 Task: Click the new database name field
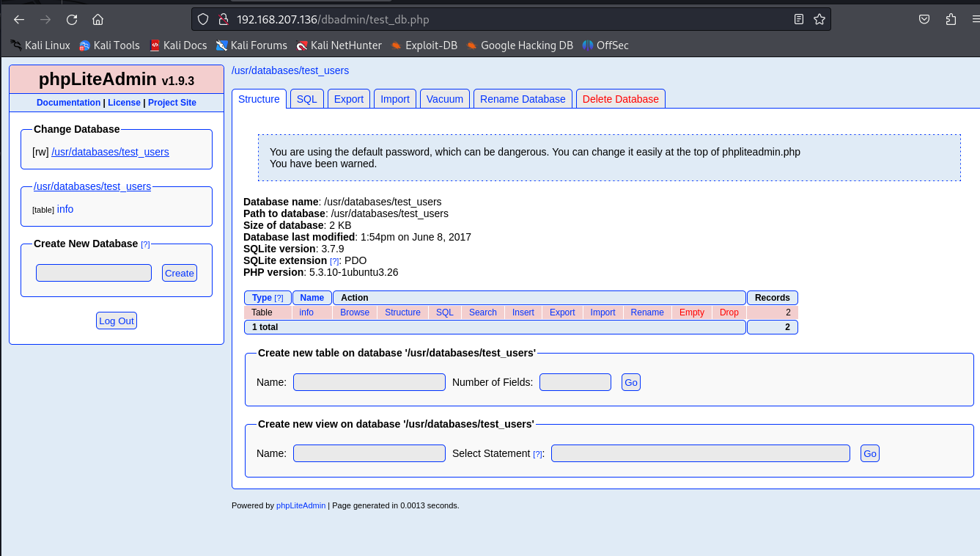pos(94,273)
